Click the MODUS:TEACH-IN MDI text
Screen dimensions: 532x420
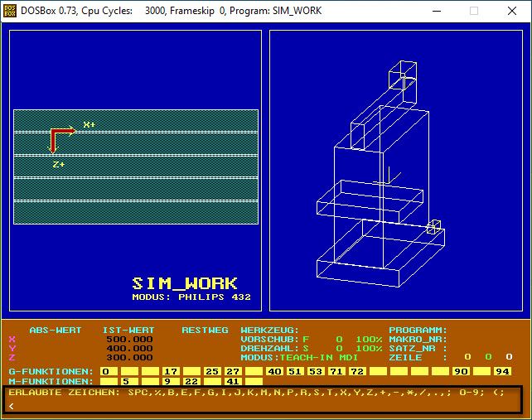(x=299, y=358)
